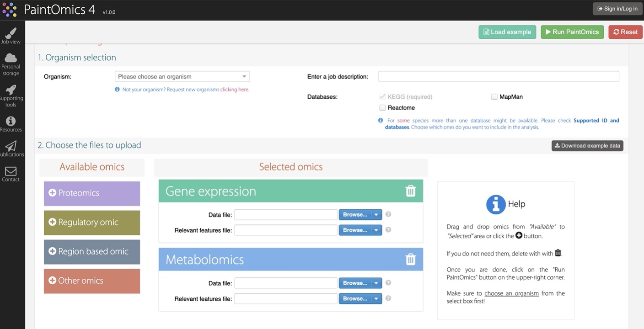The height and width of the screenshot is (329, 644).
Task: Click Metabolomics Data file text field
Action: (286, 283)
